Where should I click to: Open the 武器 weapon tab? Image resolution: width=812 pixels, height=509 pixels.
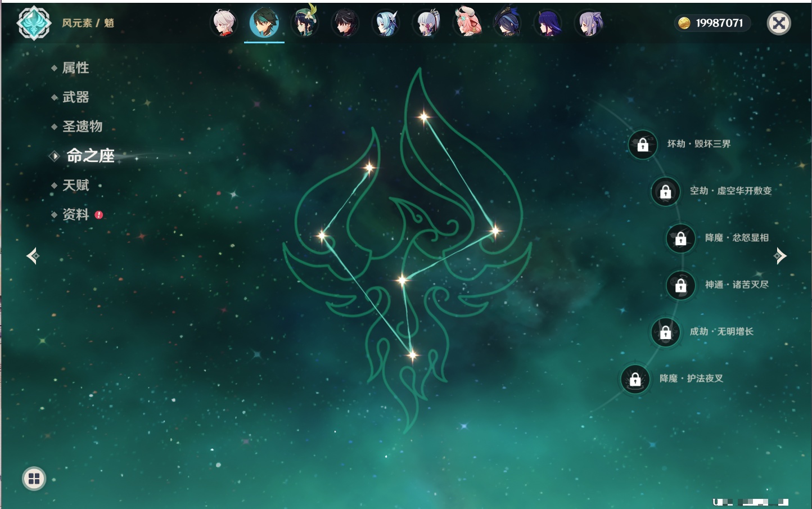tap(75, 97)
